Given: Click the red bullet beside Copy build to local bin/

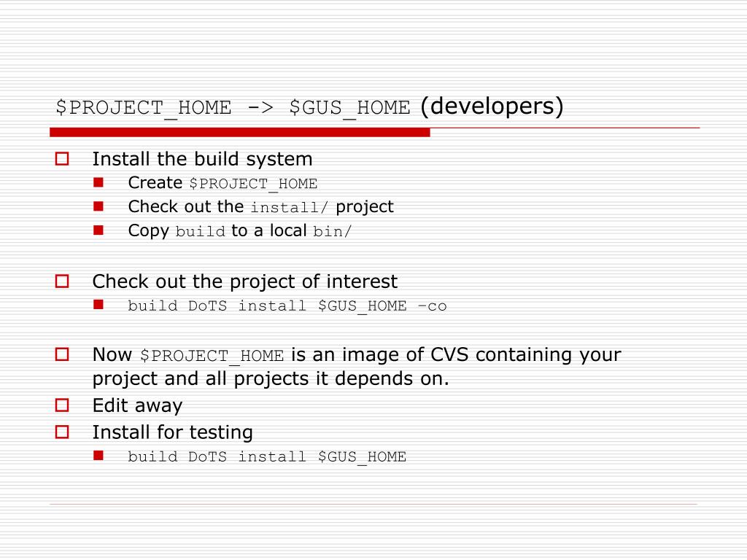Looking at the screenshot, I should coord(98,230).
